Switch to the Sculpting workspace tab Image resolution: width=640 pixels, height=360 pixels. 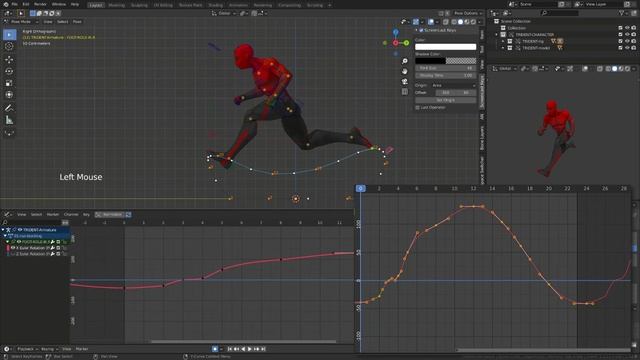point(139,5)
